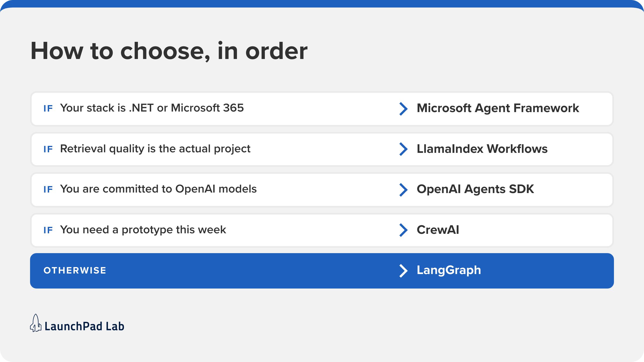
Task: Select the LlamaIndex Workflows text
Action: (482, 149)
